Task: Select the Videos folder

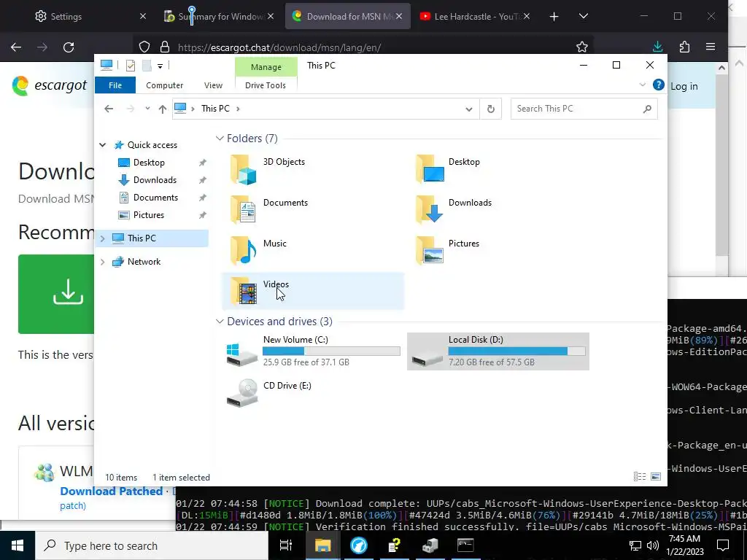Action: (x=313, y=291)
